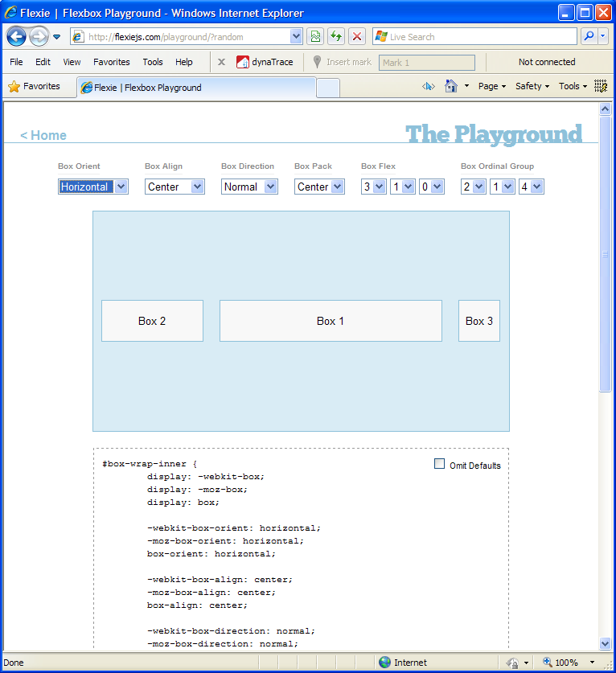616x673 pixels.
Task: Click the status bar privacy/security icon
Action: coord(512,663)
